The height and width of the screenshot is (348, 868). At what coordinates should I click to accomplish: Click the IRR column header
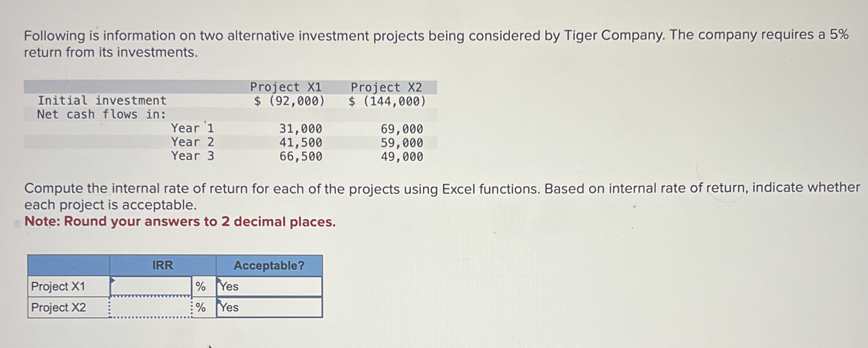click(x=162, y=265)
